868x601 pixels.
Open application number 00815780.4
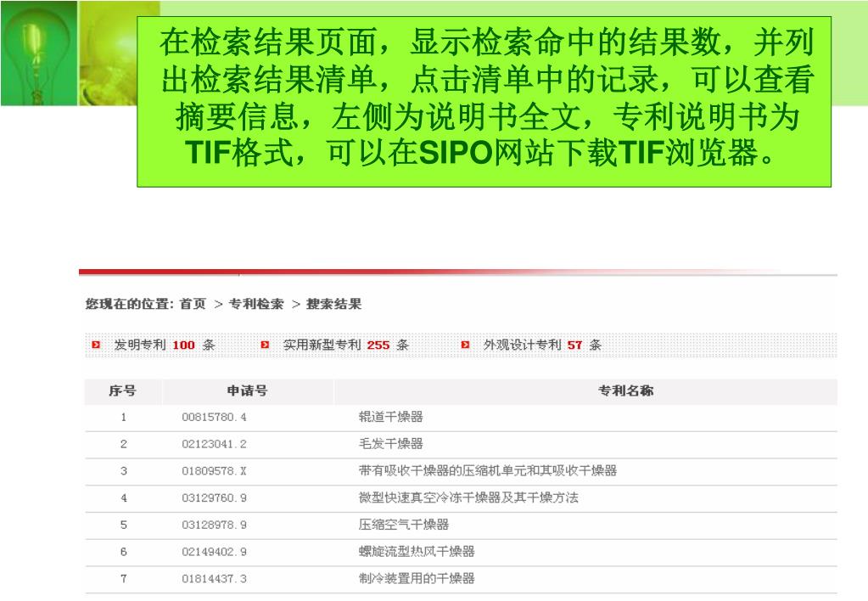214,417
